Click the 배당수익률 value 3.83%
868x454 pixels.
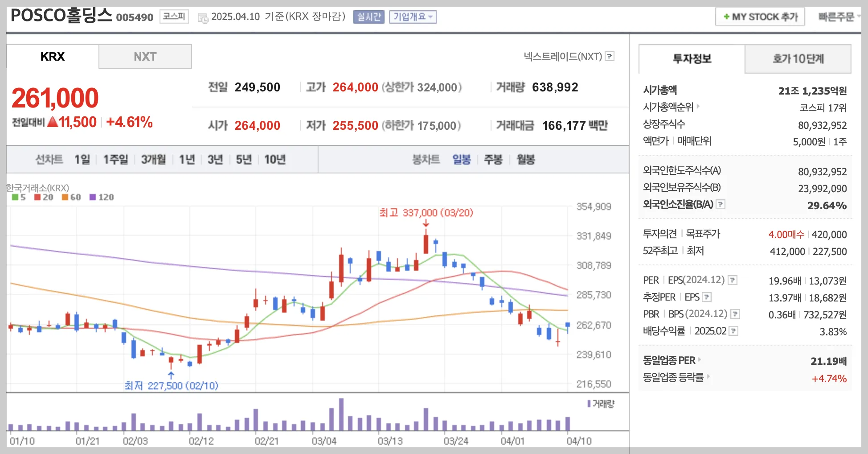[833, 332]
